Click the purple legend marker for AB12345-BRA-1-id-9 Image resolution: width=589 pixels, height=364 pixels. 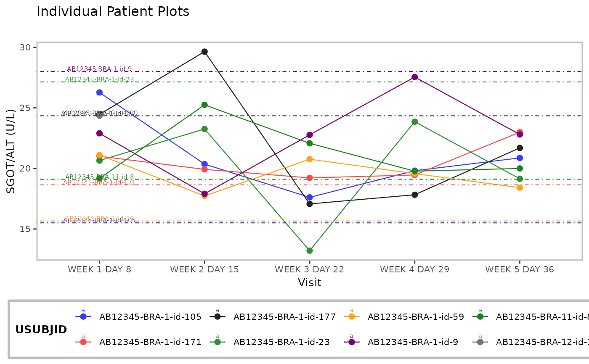pyautogui.click(x=351, y=342)
